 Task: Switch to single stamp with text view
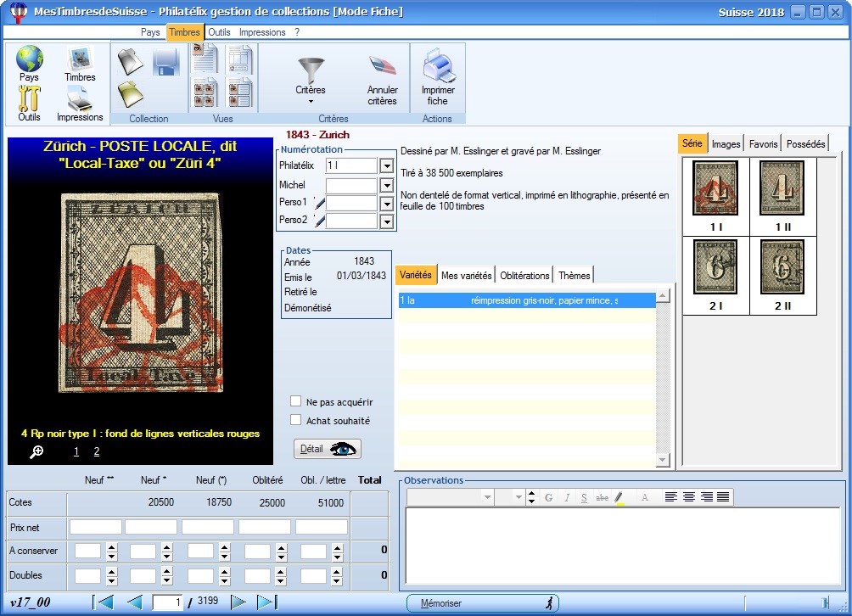pos(205,59)
